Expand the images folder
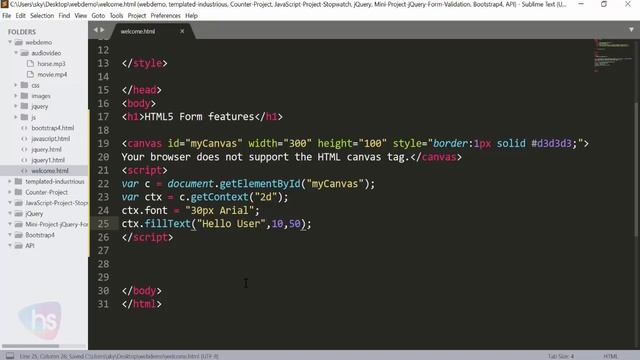The image size is (640, 360). (x=16, y=96)
